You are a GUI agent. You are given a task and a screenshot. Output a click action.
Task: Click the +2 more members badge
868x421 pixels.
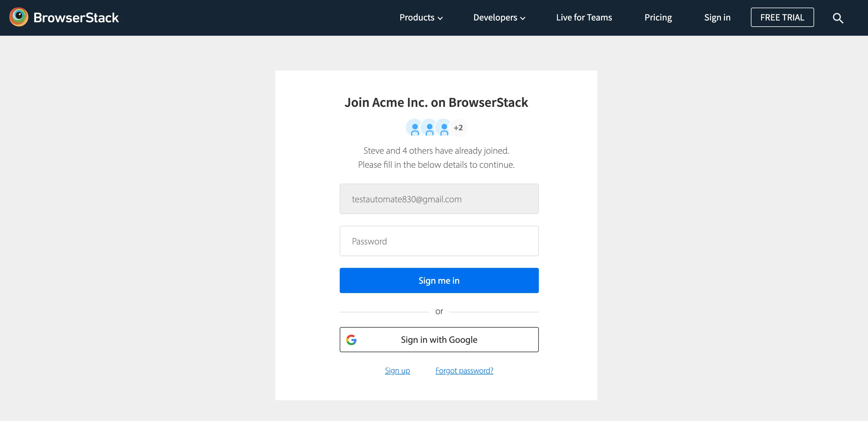point(458,128)
